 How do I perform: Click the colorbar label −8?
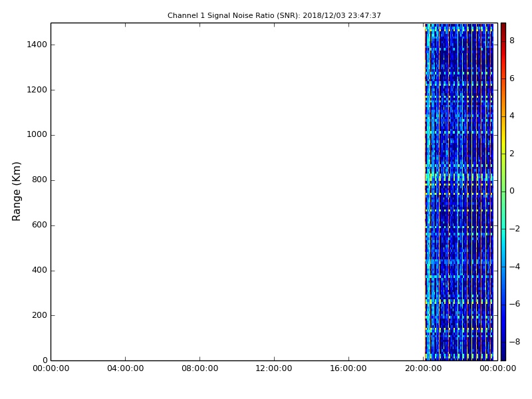515,342
